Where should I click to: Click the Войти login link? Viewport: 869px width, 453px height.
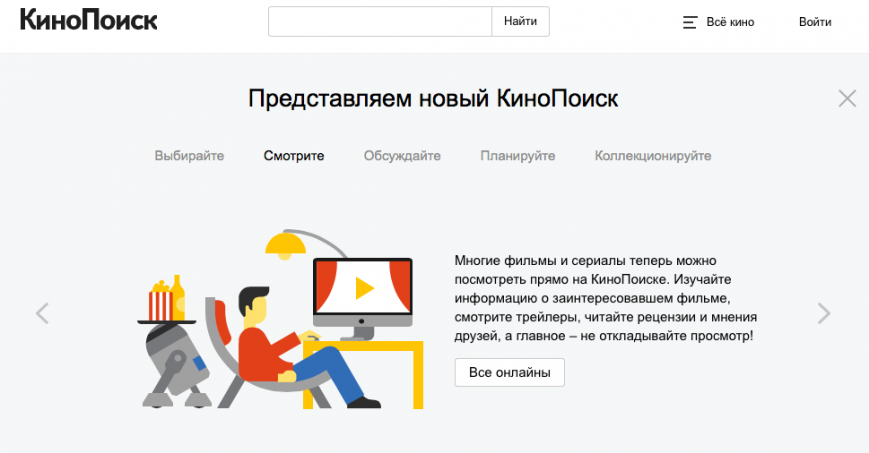click(815, 22)
